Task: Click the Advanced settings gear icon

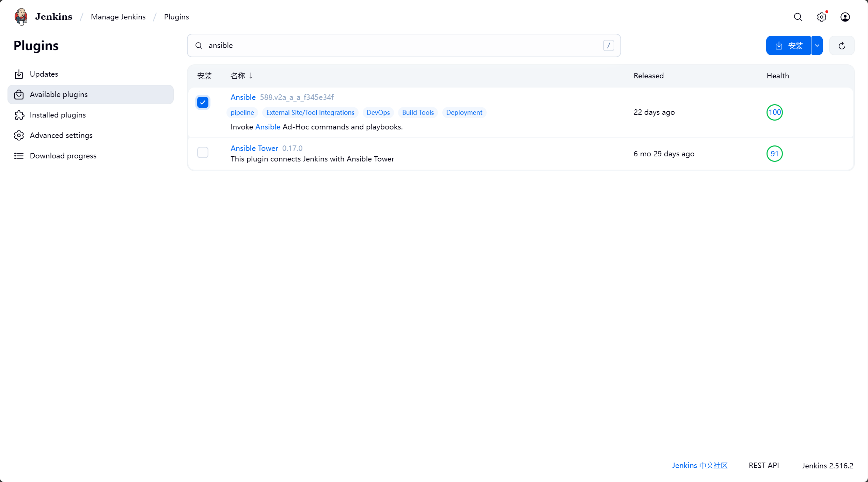Action: coord(19,136)
